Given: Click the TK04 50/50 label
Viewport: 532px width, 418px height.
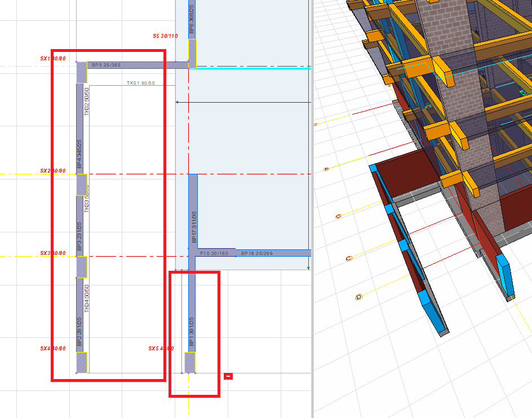Looking at the screenshot, I should click(87, 298).
